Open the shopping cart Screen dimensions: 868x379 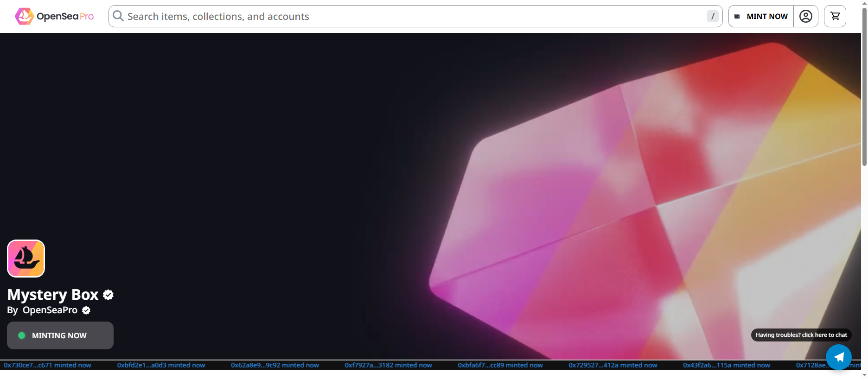click(835, 16)
